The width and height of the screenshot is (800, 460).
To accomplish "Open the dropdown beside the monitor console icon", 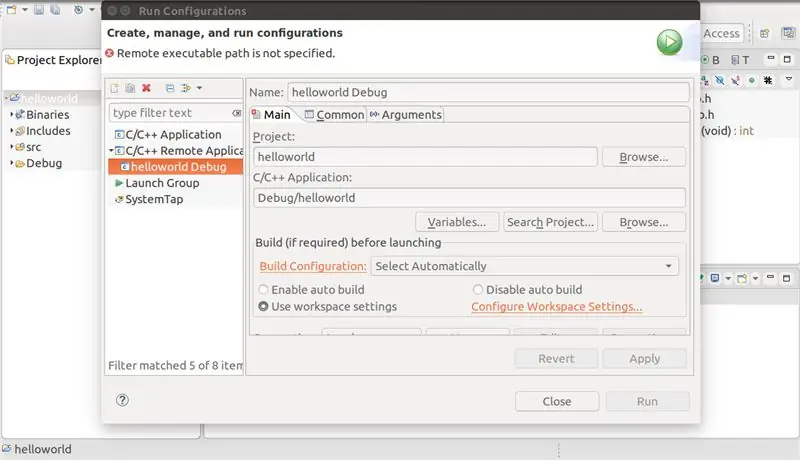I will tap(728, 278).
